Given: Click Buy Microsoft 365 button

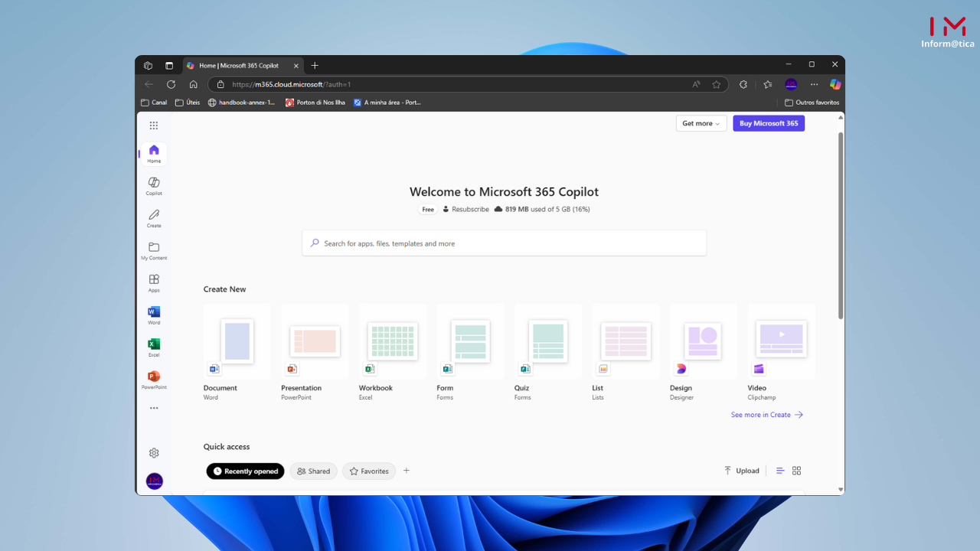Looking at the screenshot, I should (x=769, y=123).
